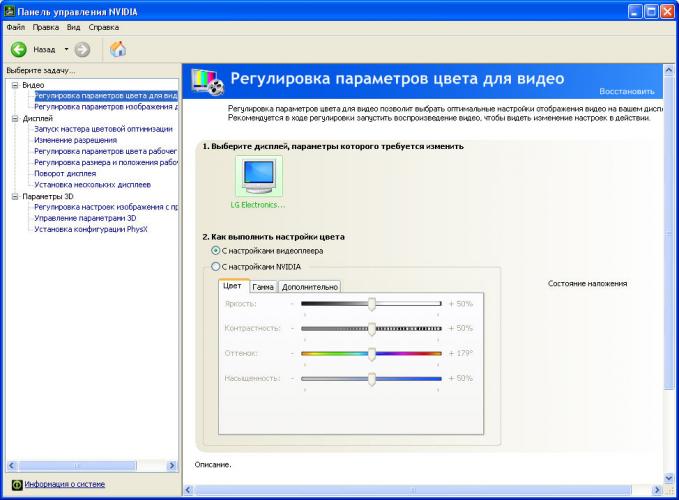679x500 pixels.
Task: Collapse the Видео tree section
Action: coord(14,85)
